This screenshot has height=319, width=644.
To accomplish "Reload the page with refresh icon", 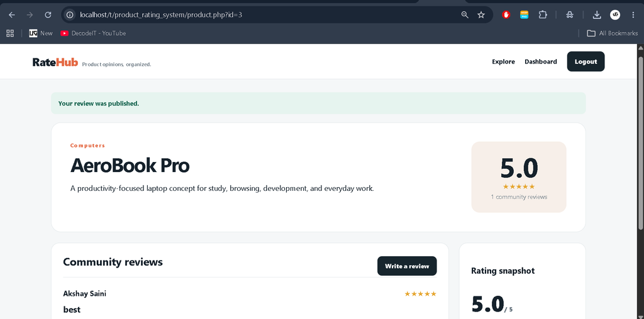I will coord(48,15).
